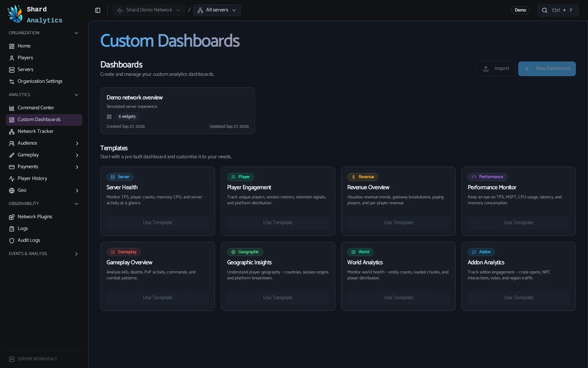Use the Server Health template

[x=158, y=223]
